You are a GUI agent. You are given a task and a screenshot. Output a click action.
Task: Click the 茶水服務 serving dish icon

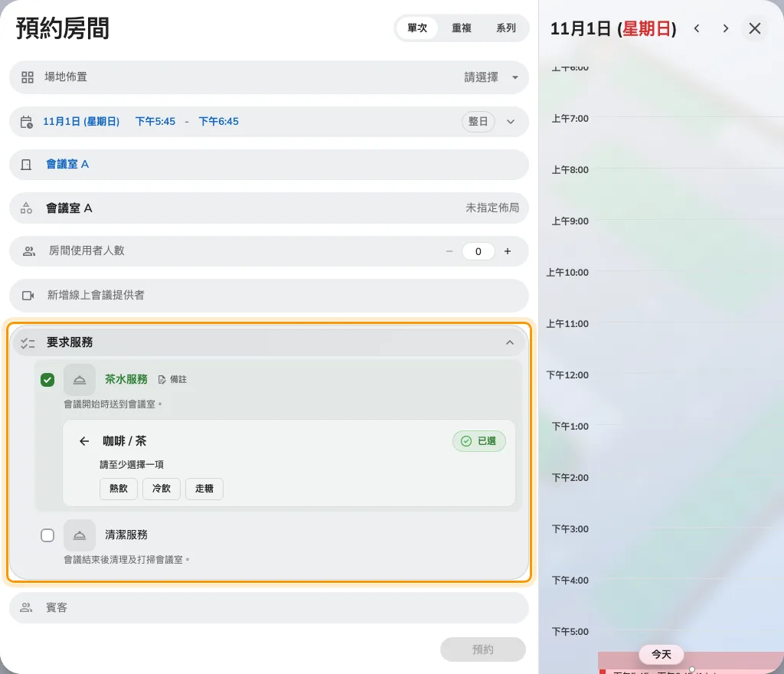pyautogui.click(x=80, y=380)
